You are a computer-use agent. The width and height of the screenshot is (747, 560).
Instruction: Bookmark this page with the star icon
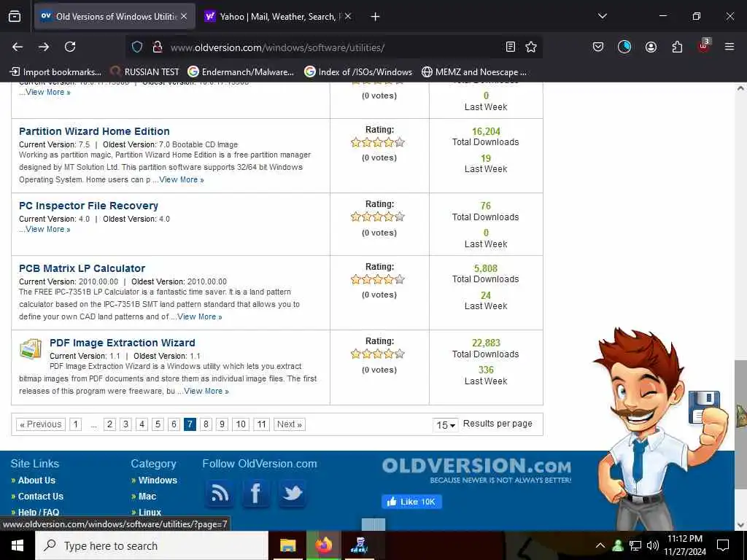click(x=531, y=47)
